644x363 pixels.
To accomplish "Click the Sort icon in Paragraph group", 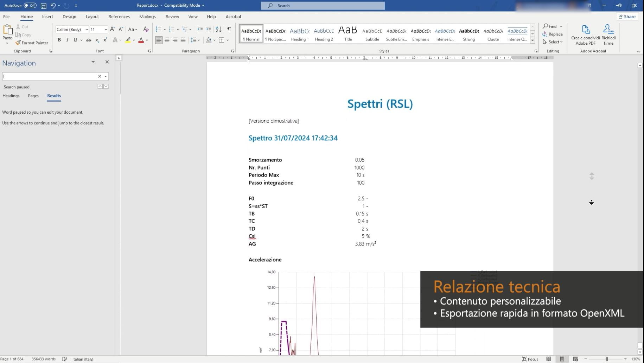I will [x=218, y=29].
